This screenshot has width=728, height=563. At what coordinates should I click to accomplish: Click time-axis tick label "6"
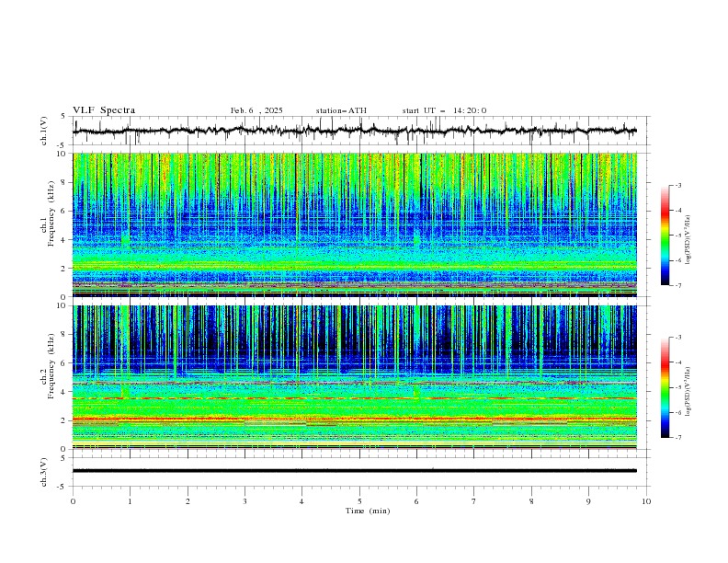pos(416,501)
